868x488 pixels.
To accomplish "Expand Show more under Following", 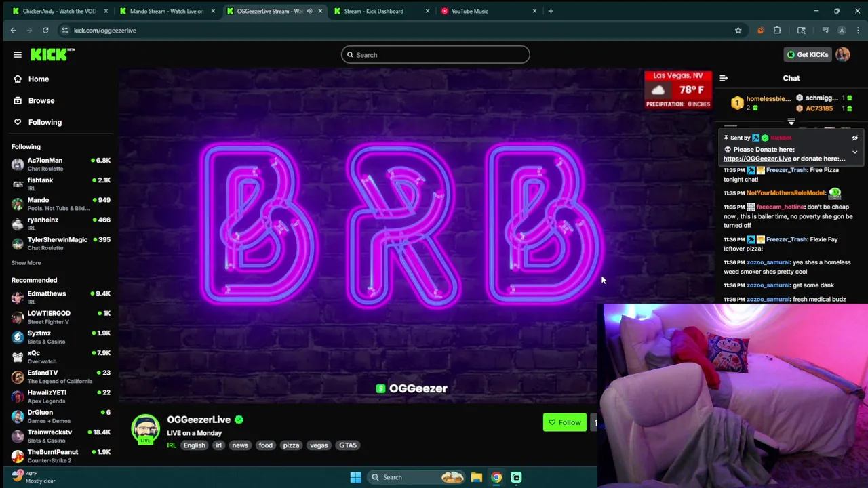I will [x=26, y=263].
